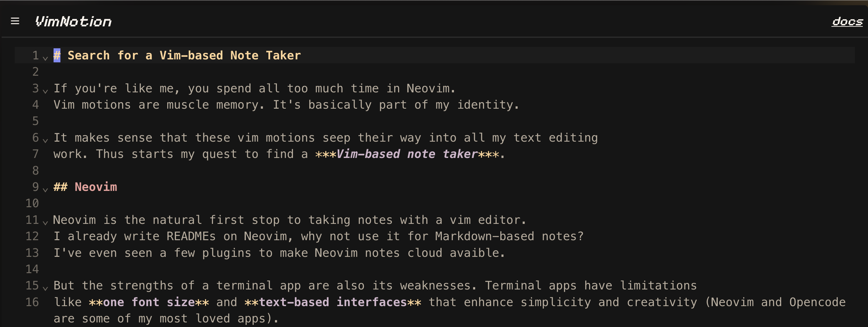
Task: Place cursor on the word 'READMEs'
Action: (x=191, y=236)
